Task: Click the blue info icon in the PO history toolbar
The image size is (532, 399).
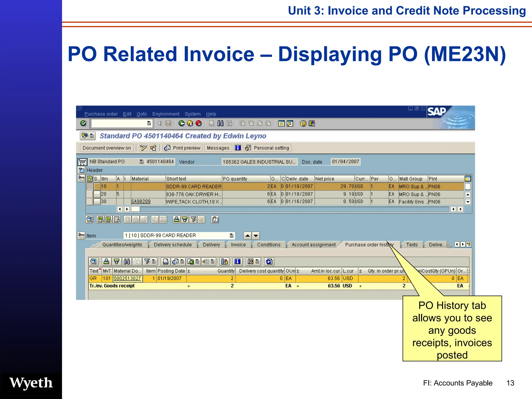Action: (237, 262)
